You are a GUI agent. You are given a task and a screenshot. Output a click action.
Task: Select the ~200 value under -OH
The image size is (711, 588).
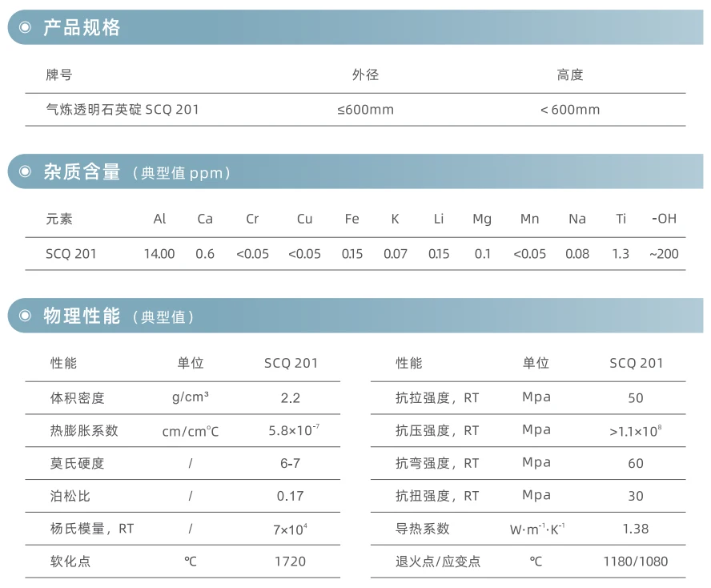coord(664,254)
